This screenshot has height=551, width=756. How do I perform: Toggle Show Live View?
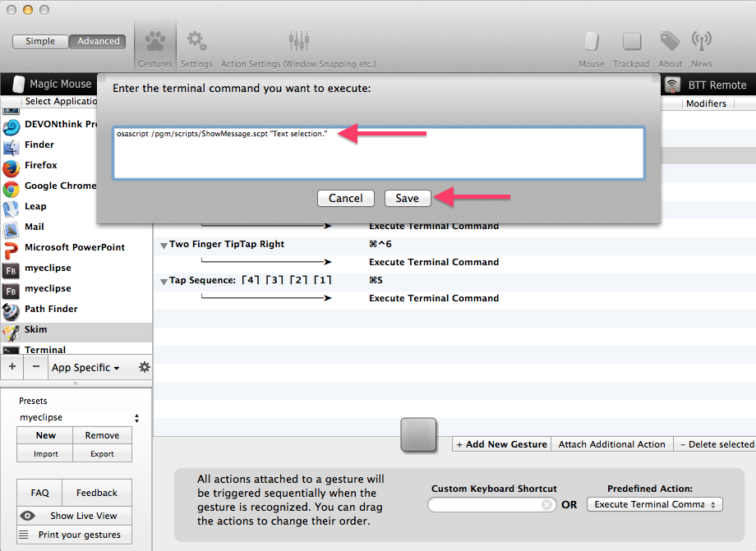74,516
